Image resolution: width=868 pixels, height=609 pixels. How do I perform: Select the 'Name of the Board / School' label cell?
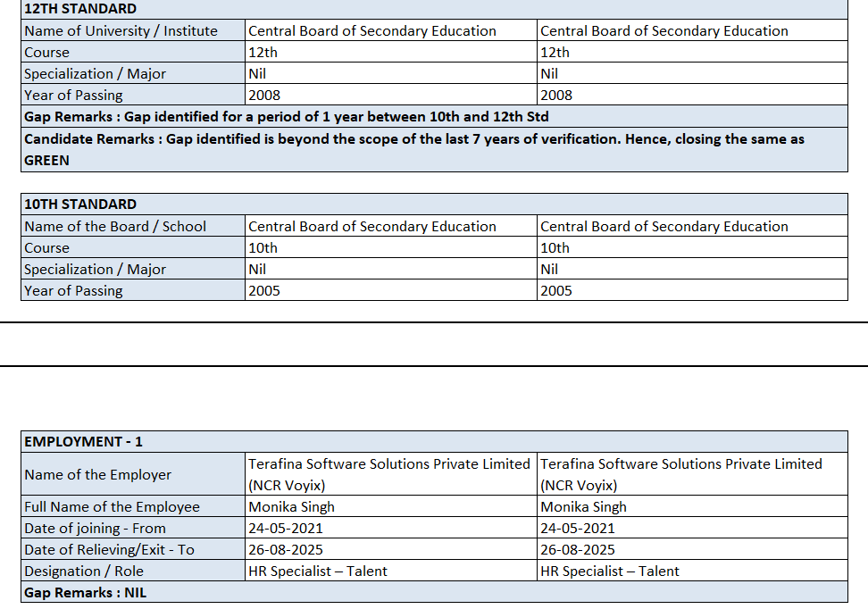[115, 226]
